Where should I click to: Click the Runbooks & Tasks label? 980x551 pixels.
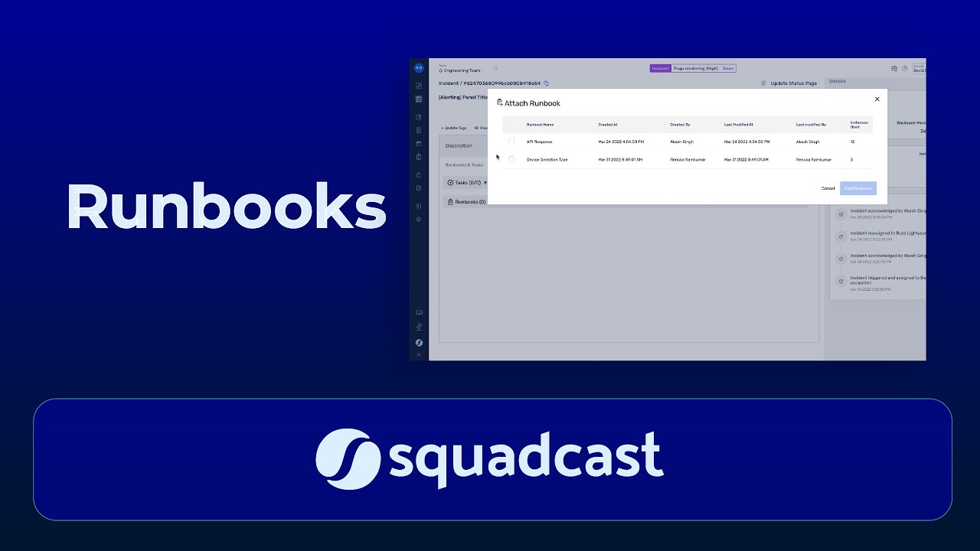464,165
